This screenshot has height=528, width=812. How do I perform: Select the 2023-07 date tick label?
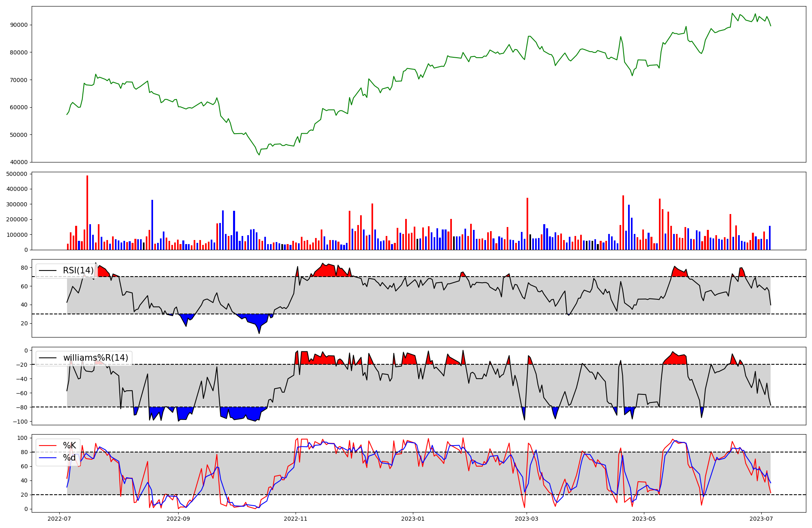pyautogui.click(x=761, y=519)
